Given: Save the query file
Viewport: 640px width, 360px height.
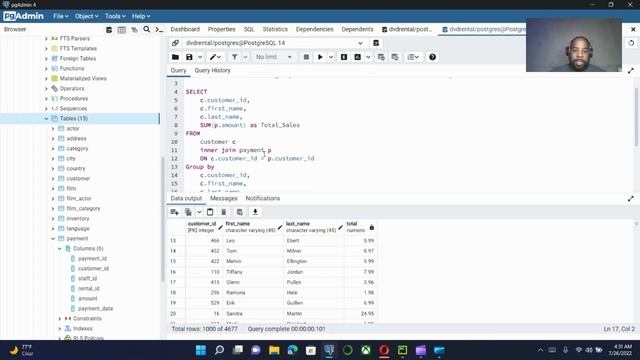Looking at the screenshot, I should (189, 57).
